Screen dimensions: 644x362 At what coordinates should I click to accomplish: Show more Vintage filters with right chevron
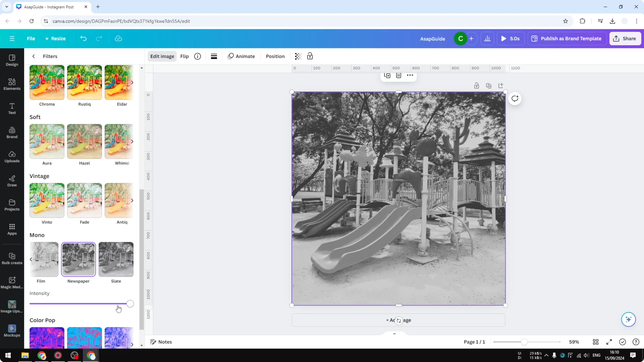tap(132, 200)
